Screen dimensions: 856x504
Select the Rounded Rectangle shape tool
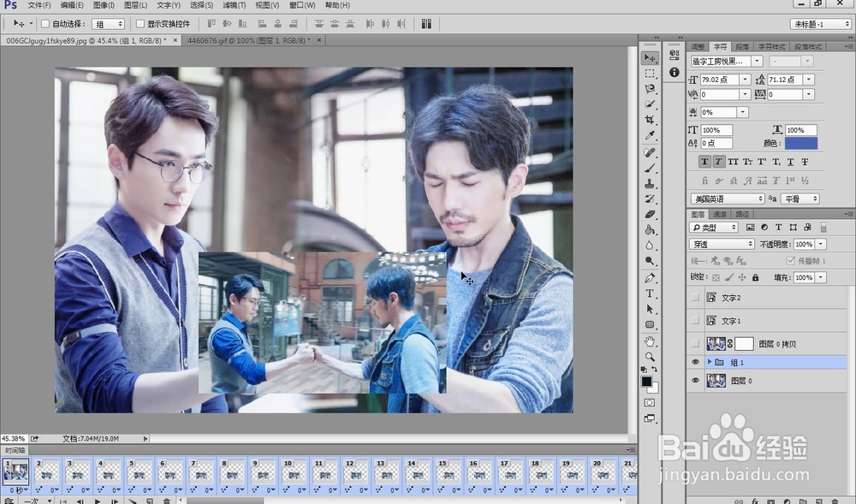[x=650, y=324]
